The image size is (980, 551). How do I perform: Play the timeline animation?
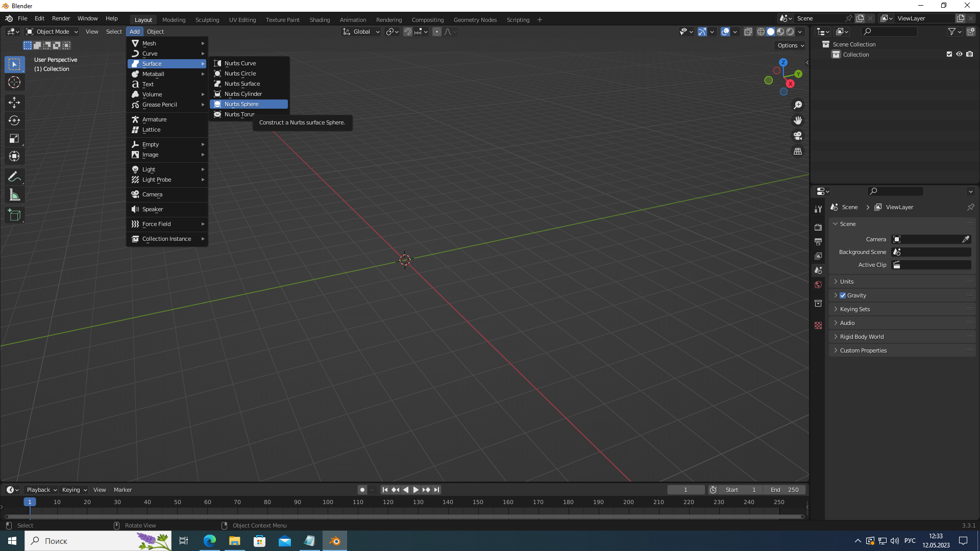[x=416, y=490]
